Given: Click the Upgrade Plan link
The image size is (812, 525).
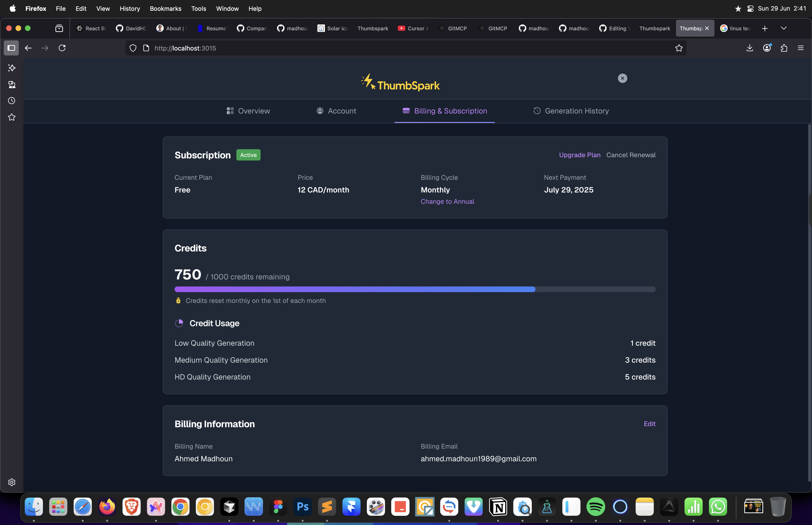Looking at the screenshot, I should click(580, 155).
